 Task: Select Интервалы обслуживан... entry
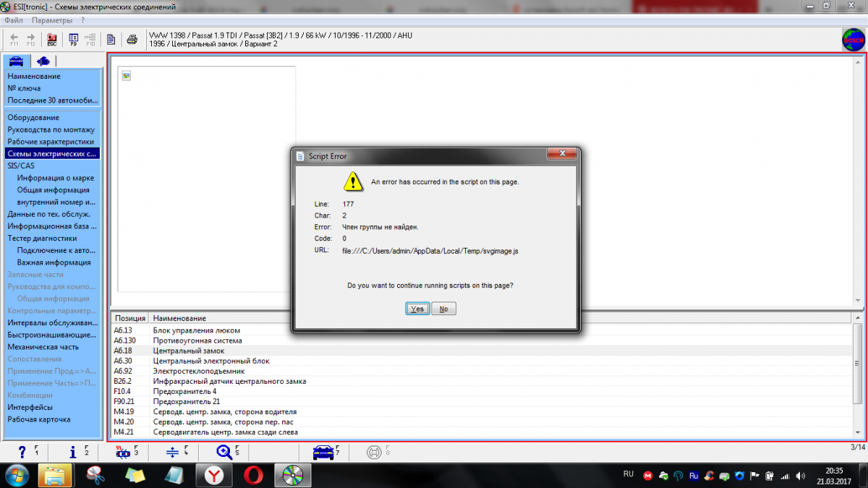(52, 322)
